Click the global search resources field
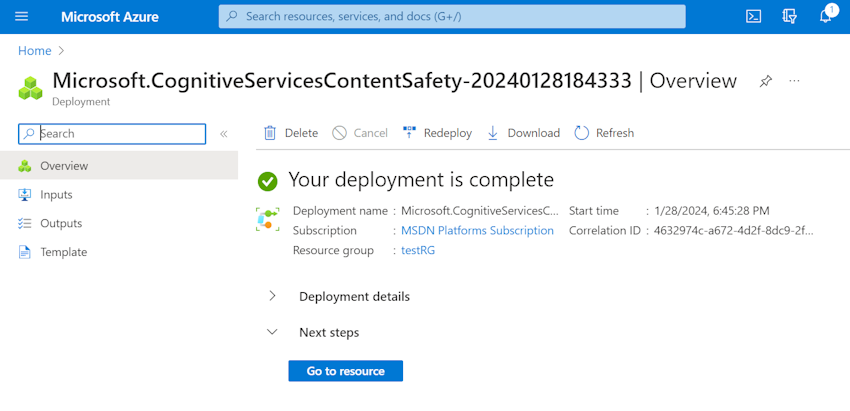Viewport: 850px width, 411px height. (x=452, y=16)
